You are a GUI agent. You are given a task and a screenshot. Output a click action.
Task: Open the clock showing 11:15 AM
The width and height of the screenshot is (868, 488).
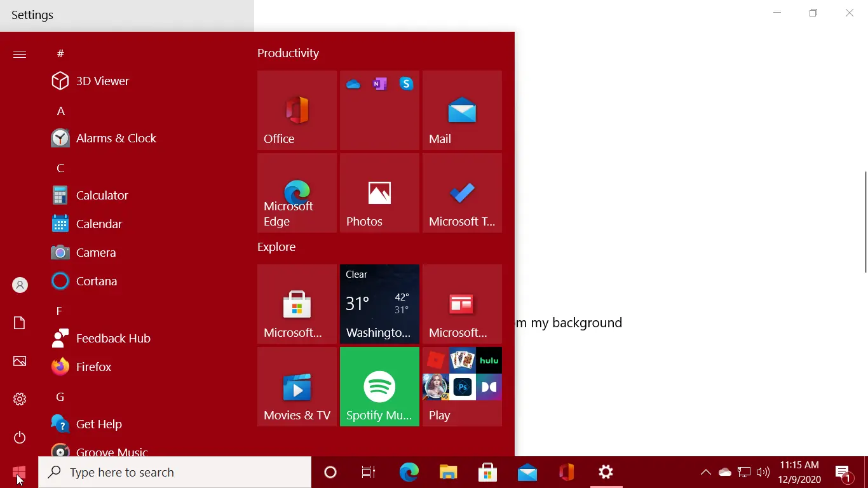[799, 472]
